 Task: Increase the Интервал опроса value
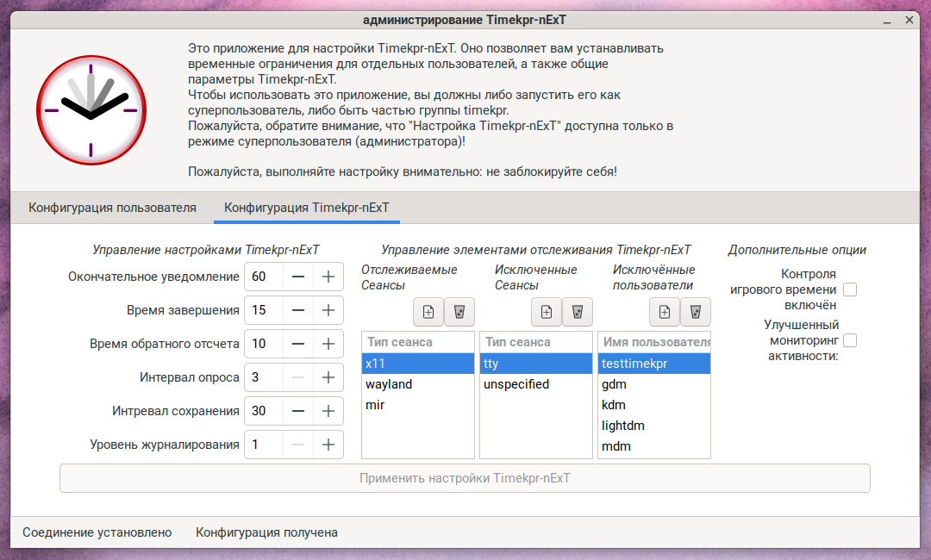point(328,377)
